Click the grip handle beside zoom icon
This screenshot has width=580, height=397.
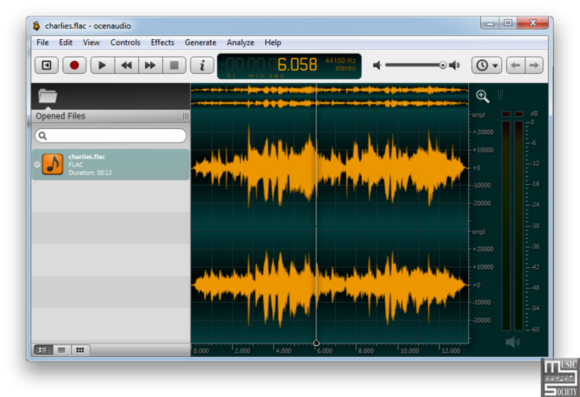[x=500, y=95]
